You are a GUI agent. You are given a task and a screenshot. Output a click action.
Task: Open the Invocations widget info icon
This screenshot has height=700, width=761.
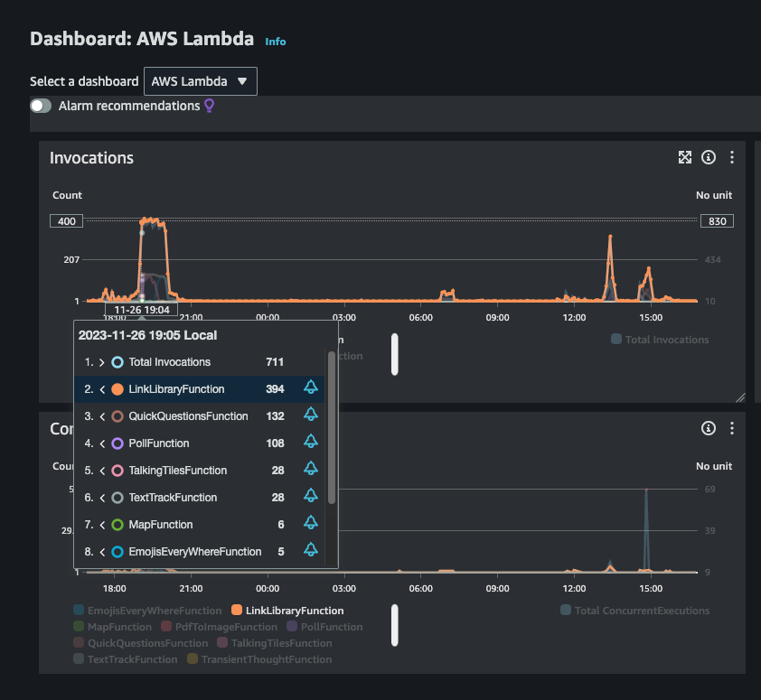[708, 157]
